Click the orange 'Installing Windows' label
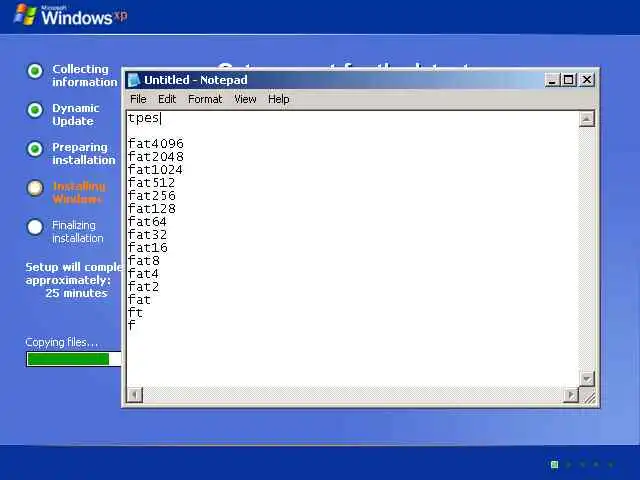 [x=78, y=193]
